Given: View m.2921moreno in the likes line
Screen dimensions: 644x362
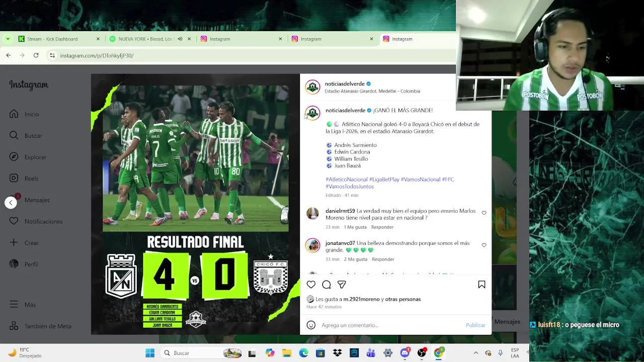Looking at the screenshot, I should (361, 299).
